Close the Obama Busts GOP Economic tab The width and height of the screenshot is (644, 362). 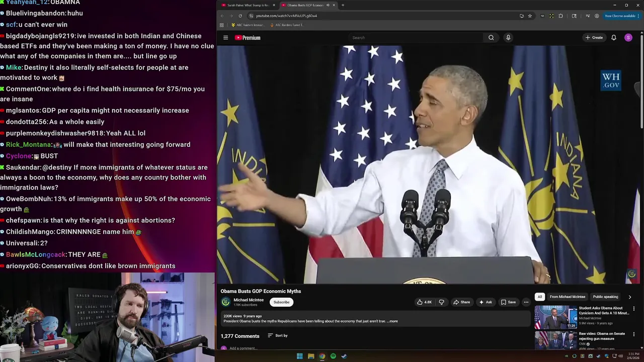(334, 5)
